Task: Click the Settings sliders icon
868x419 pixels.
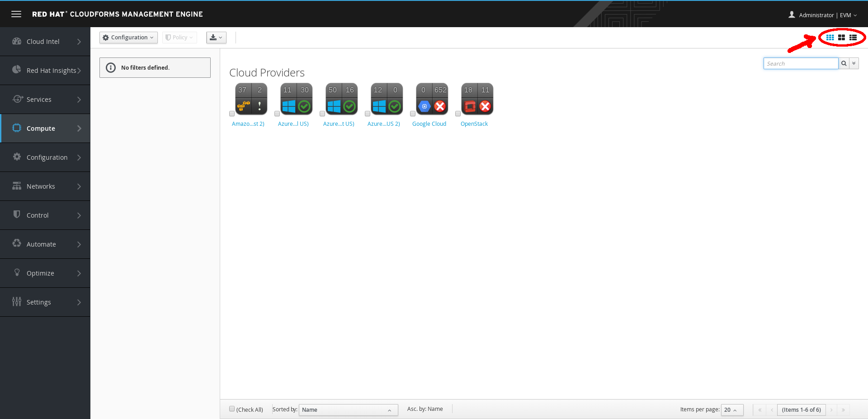Action: 17,301
